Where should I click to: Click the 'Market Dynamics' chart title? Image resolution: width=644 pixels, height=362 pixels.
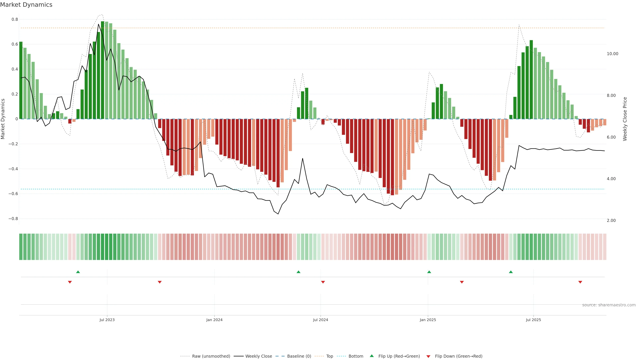coord(26,5)
